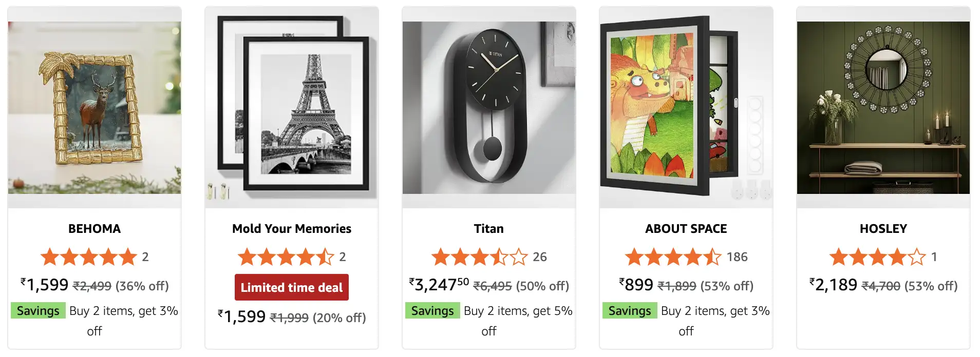Click the Limited time deal badge
The image size is (980, 357).
[291, 287]
